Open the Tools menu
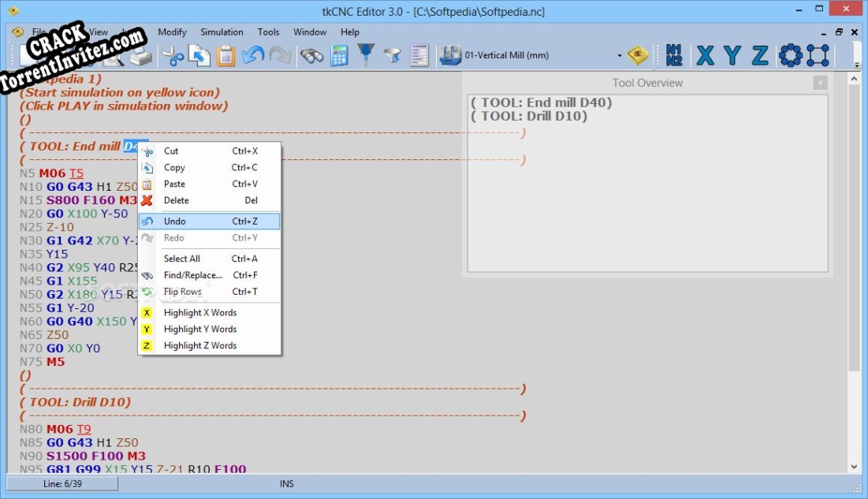 tap(268, 32)
